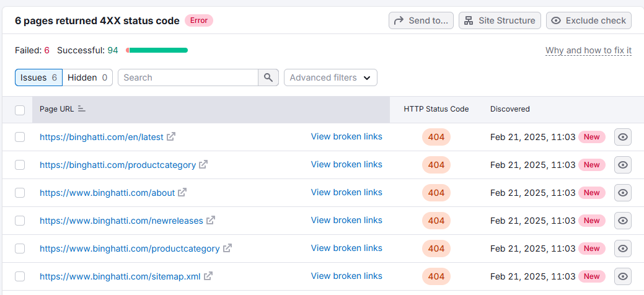Open Why and how to fix it link
644x295 pixels.
pyautogui.click(x=588, y=51)
